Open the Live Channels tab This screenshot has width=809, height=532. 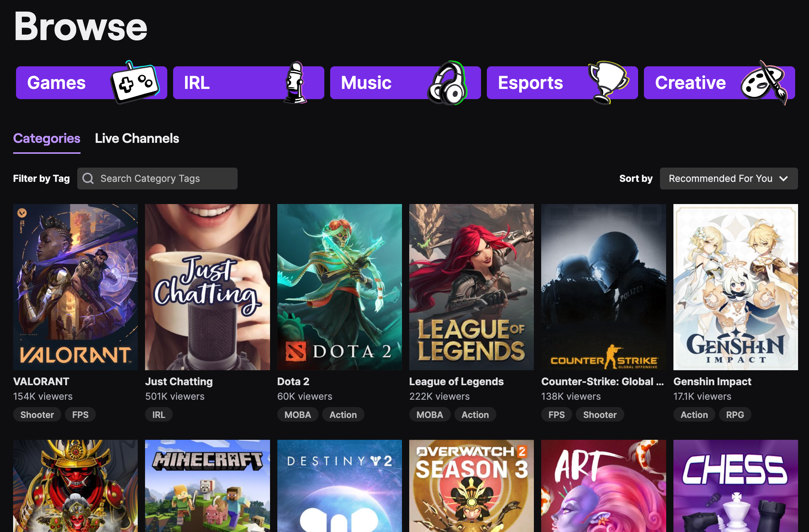pyautogui.click(x=137, y=138)
